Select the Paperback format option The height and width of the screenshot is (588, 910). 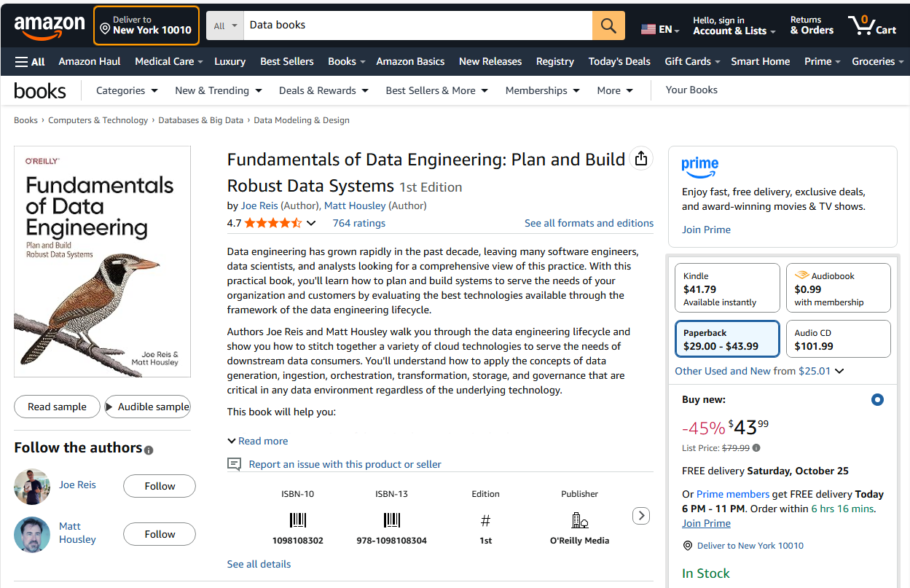728,339
